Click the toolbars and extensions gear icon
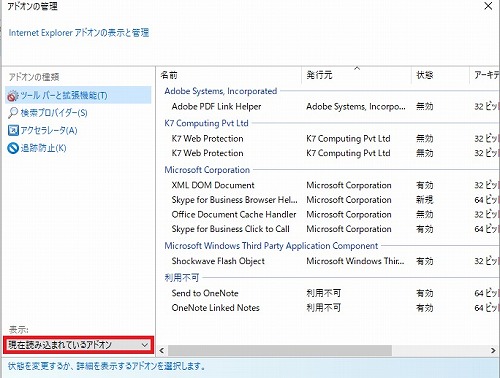The image size is (500, 378). pos(12,96)
